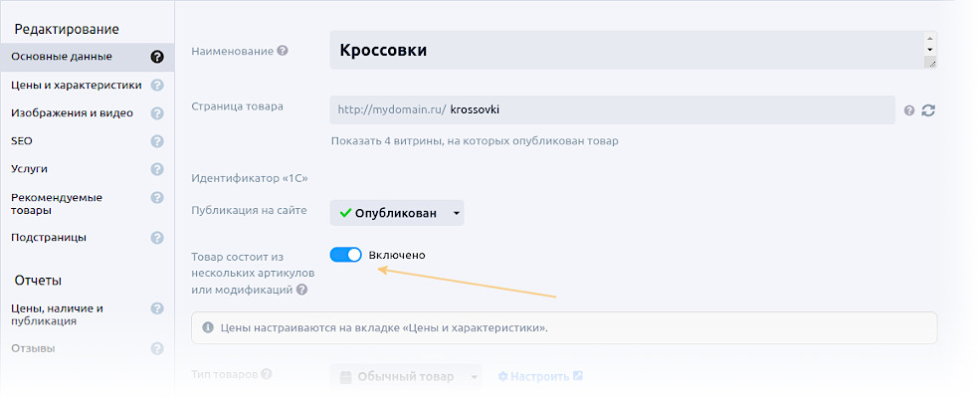Open the Опубликован publication dropdown
The image size is (980, 401).
(x=397, y=213)
